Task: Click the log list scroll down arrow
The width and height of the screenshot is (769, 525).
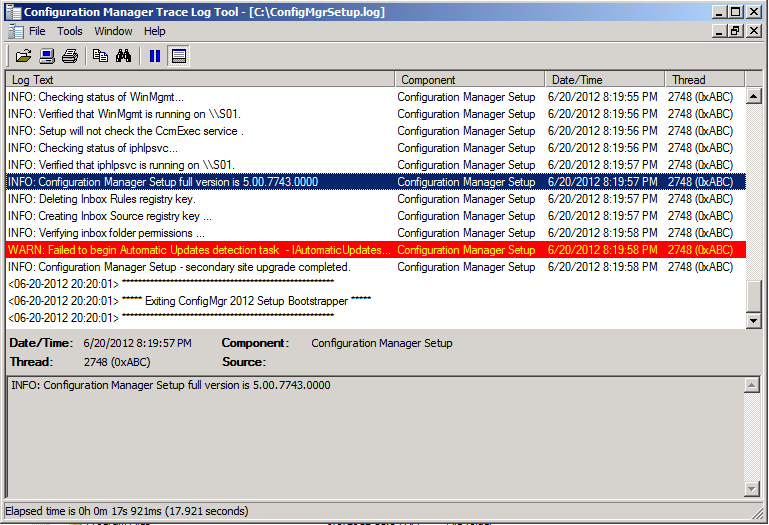Action: 753,321
